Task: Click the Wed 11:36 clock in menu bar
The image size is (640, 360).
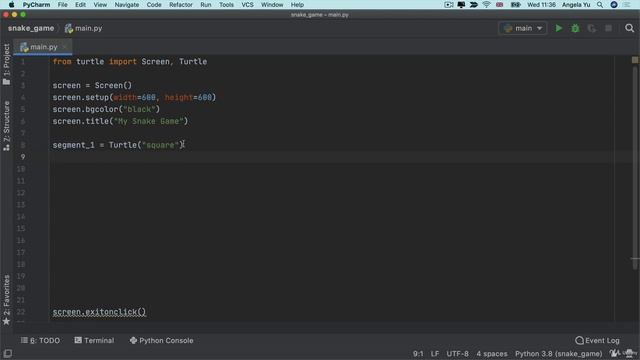Action: pyautogui.click(x=541, y=5)
